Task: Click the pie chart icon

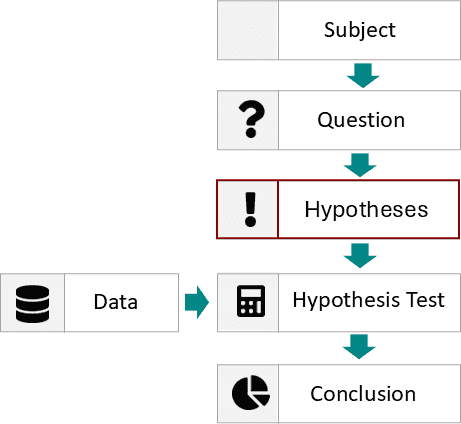Action: (251, 392)
